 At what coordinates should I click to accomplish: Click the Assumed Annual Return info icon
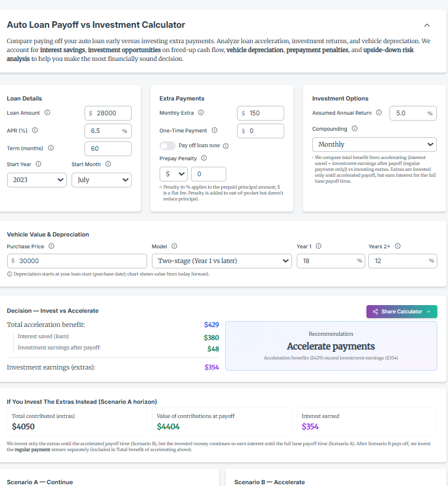(x=378, y=113)
